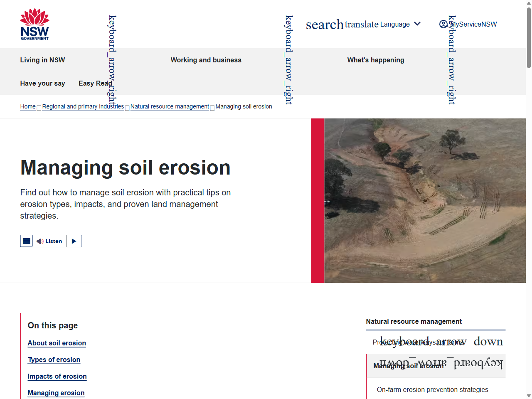Open the MyServiceNSW account profile icon
532x399 pixels.
444,25
